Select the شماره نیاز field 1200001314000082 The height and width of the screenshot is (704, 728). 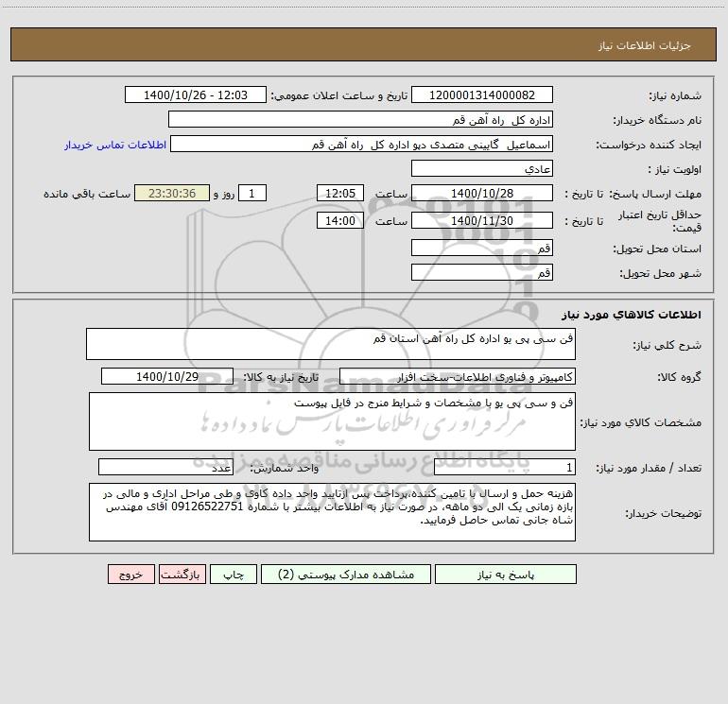point(482,94)
